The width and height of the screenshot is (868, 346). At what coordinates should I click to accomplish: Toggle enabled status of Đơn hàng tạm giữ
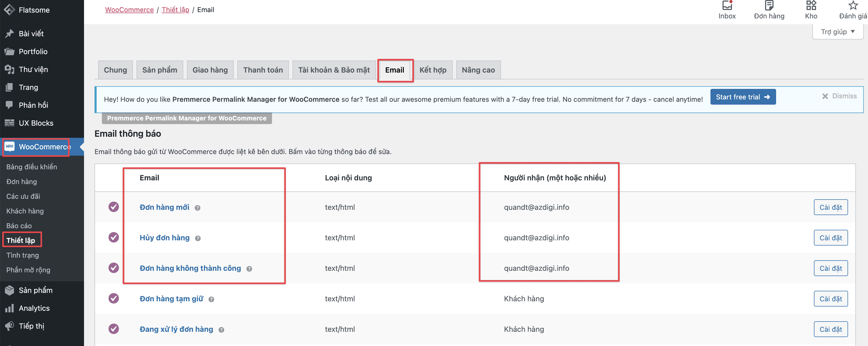[114, 298]
